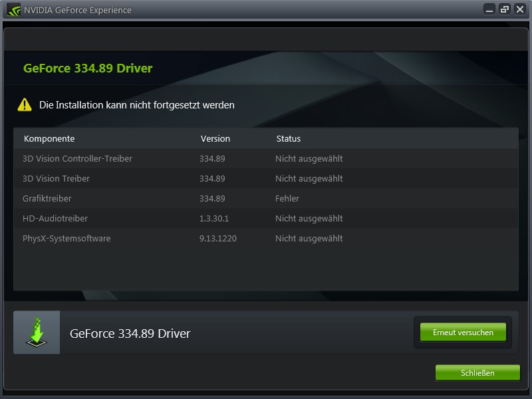Close the window with the X button
This screenshot has width=532, height=399.
tap(520, 9)
